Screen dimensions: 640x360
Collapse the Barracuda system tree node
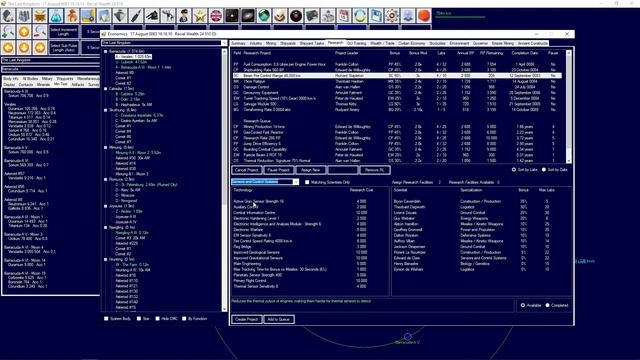(x=106, y=51)
